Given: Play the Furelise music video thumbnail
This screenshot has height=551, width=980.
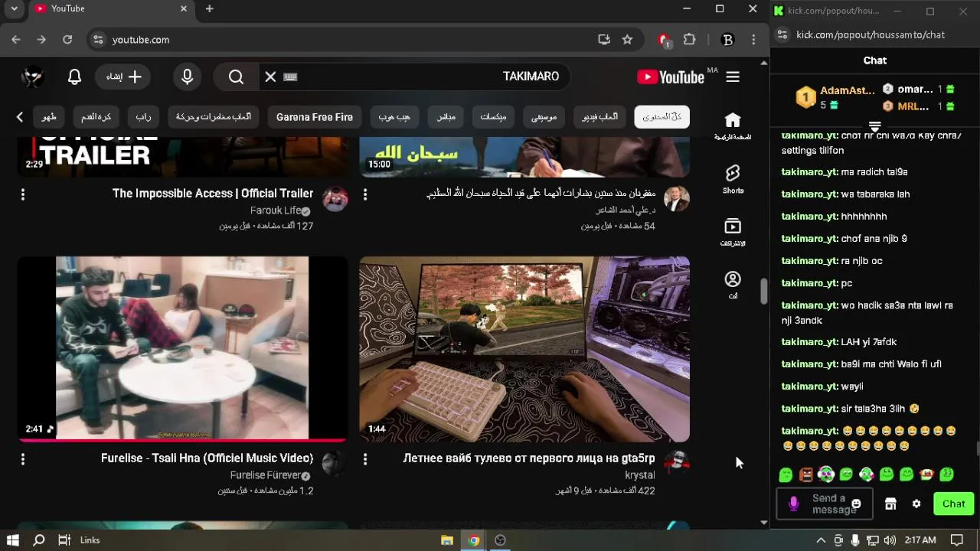Looking at the screenshot, I should click(182, 349).
